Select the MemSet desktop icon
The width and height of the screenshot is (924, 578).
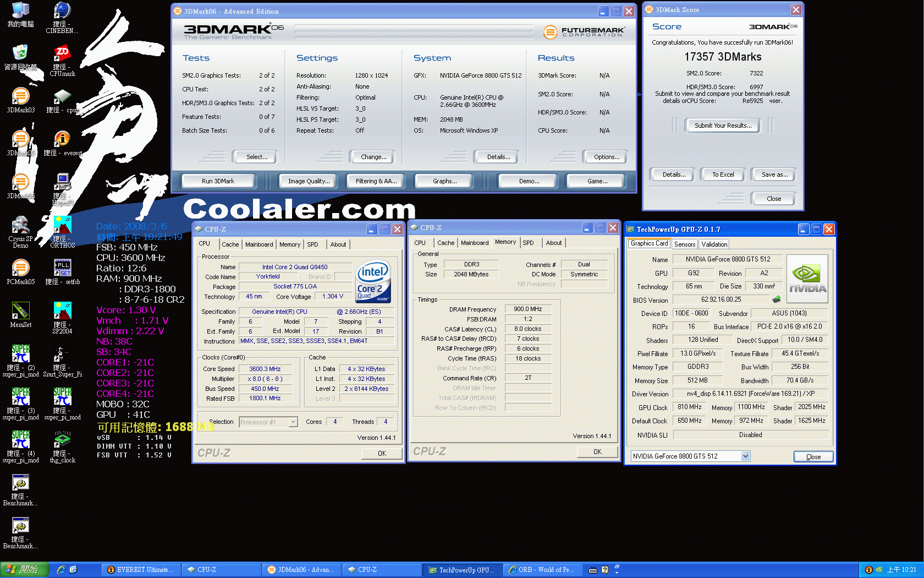click(x=21, y=315)
